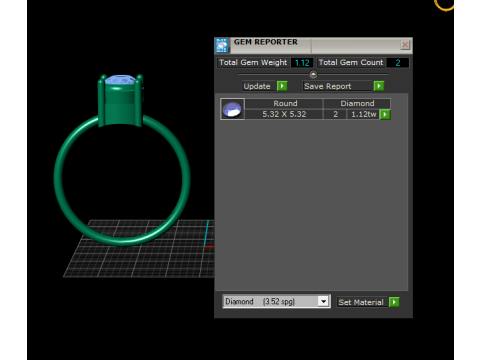Click the Update button label
The height and width of the screenshot is (360, 480).
coord(257,86)
